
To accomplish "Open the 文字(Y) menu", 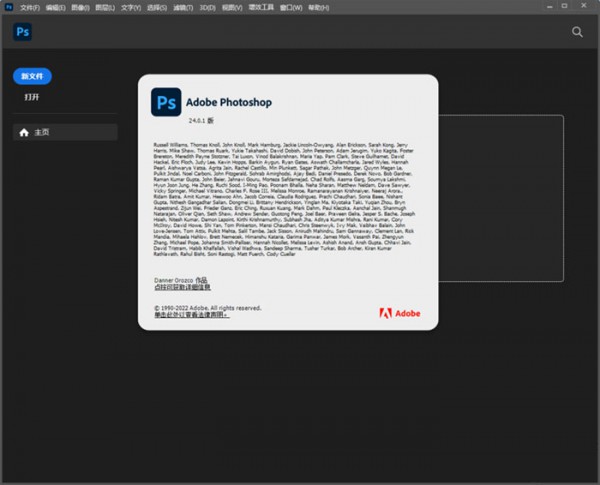I will point(131,8).
